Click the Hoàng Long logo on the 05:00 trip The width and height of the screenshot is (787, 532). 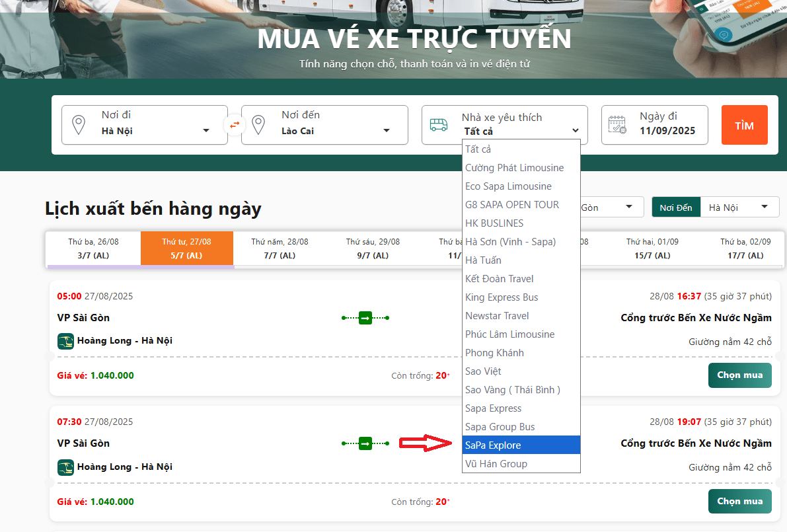(65, 341)
